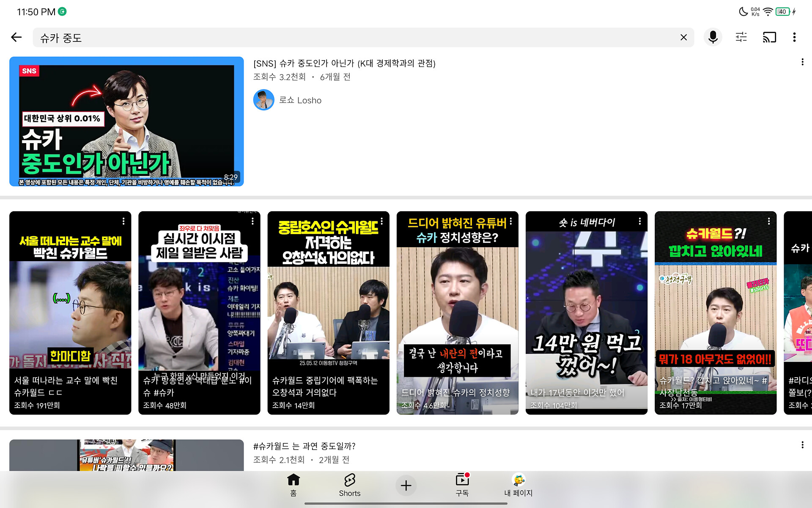Go to the 홈 tab
The height and width of the screenshot is (508, 812).
pyautogui.click(x=293, y=485)
